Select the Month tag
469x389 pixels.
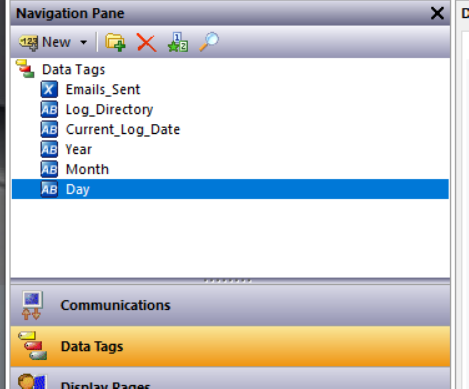tap(87, 169)
